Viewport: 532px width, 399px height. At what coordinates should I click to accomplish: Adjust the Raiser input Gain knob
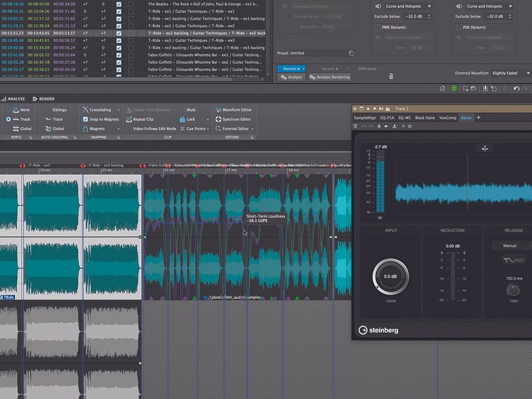point(390,276)
